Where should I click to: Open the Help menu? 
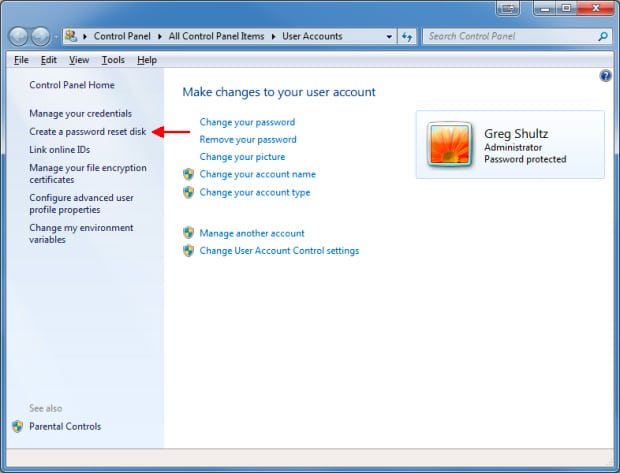point(147,60)
